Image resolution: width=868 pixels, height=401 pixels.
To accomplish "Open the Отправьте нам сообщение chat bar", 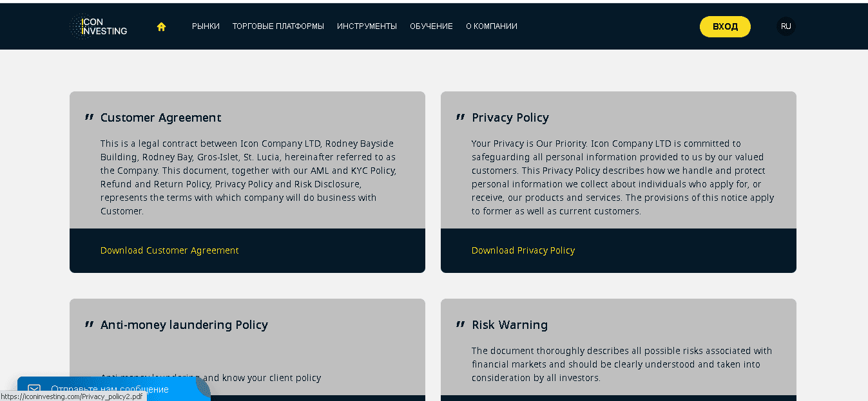I will [110, 389].
